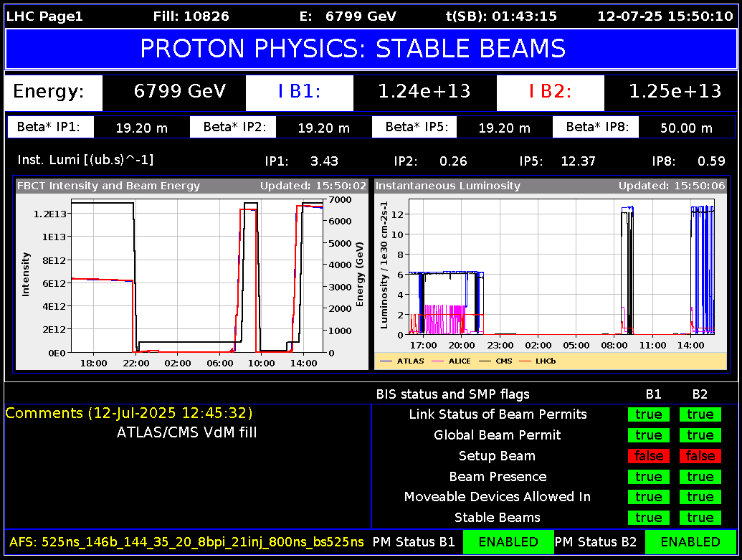Image resolution: width=742 pixels, height=560 pixels.
Task: Select the LHCb legend entry
Action: 545,361
